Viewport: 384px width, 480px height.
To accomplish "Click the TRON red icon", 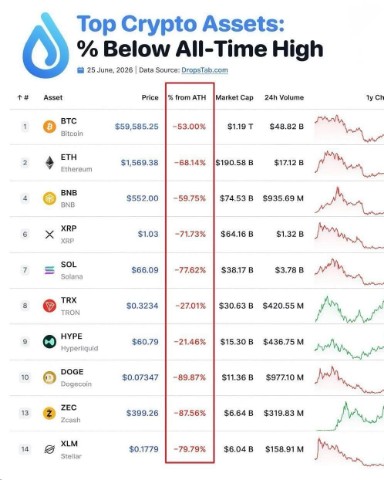I will pos(49,306).
